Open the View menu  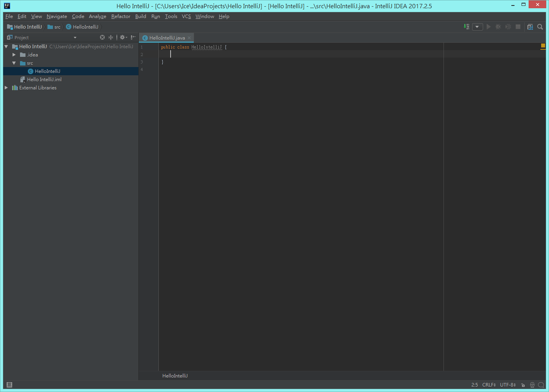tap(36, 16)
